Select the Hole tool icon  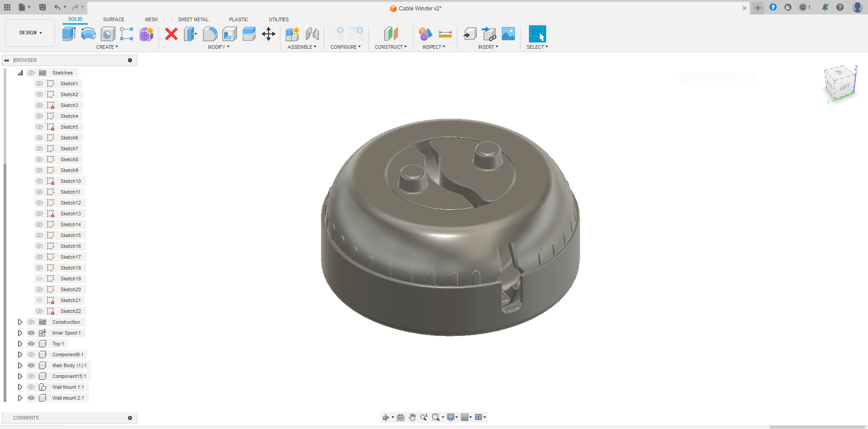108,34
